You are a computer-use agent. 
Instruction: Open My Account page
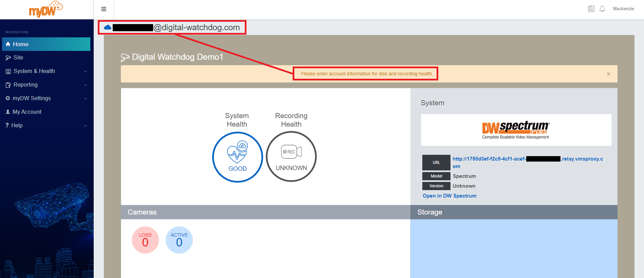46,112
